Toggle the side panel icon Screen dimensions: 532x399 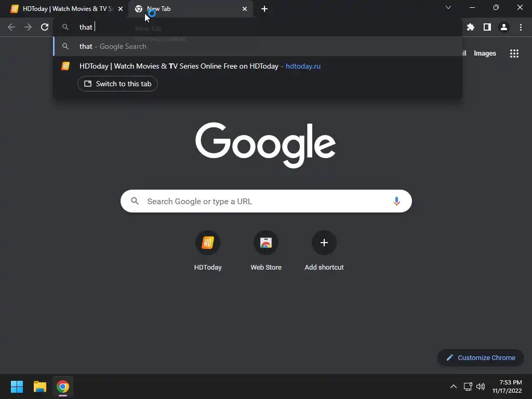click(x=487, y=27)
